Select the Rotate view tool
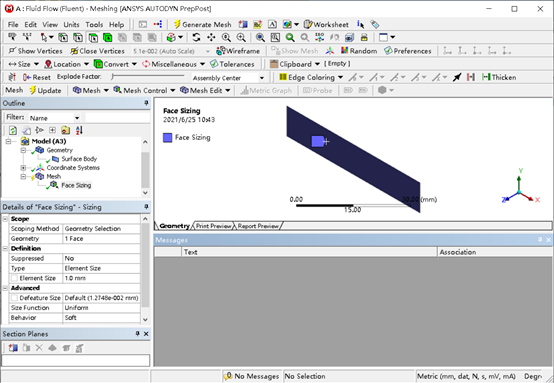The height and width of the screenshot is (383, 554). tap(196, 37)
